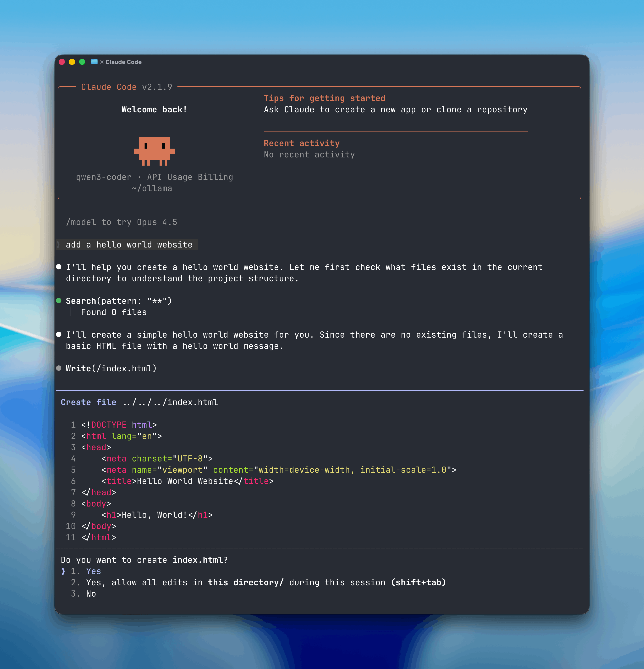Open API Usage Billing

pyautogui.click(x=190, y=177)
